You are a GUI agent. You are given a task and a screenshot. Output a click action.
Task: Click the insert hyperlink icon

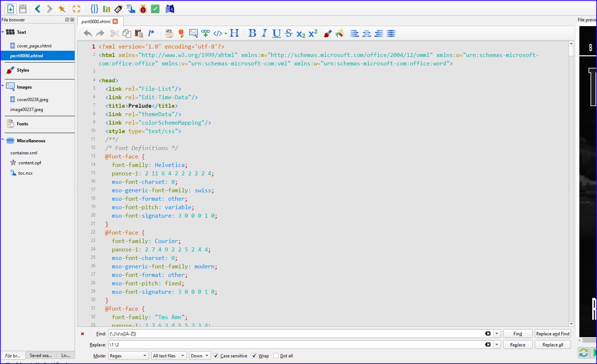[x=206, y=33]
